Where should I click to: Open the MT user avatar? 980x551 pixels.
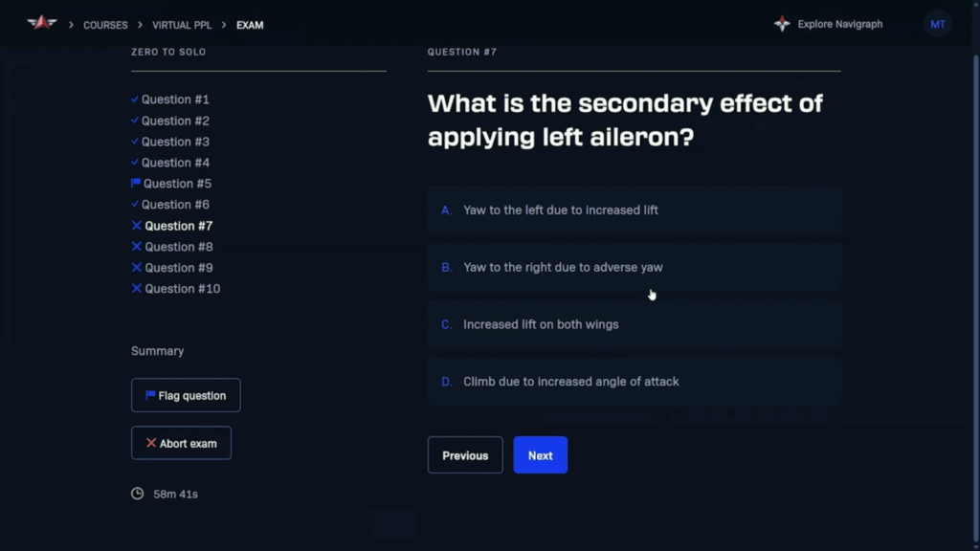point(938,24)
